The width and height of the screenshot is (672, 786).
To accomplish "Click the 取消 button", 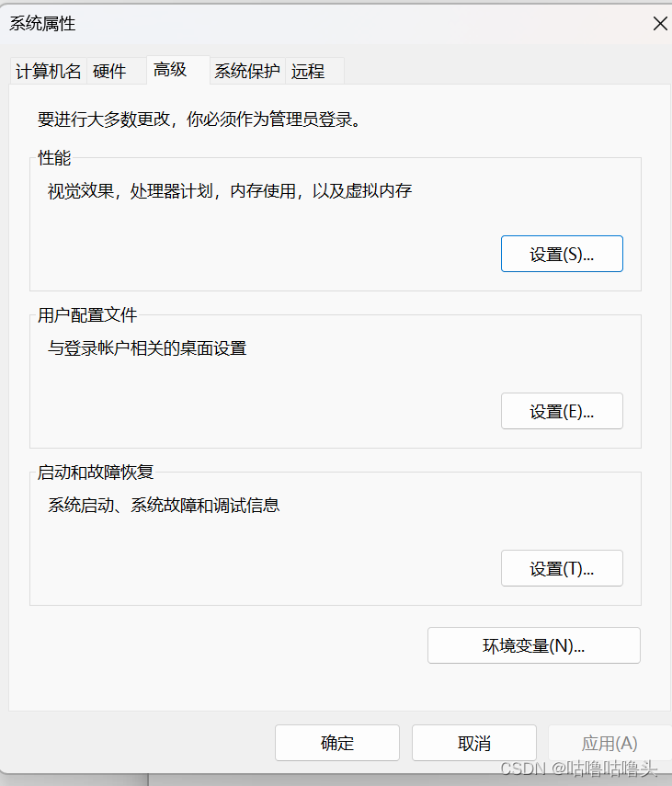I will click(x=474, y=743).
